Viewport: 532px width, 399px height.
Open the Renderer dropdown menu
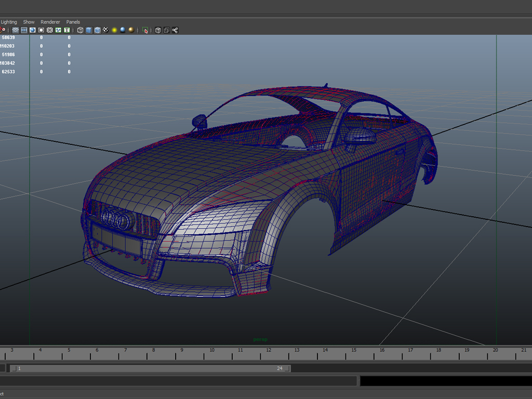coord(50,22)
